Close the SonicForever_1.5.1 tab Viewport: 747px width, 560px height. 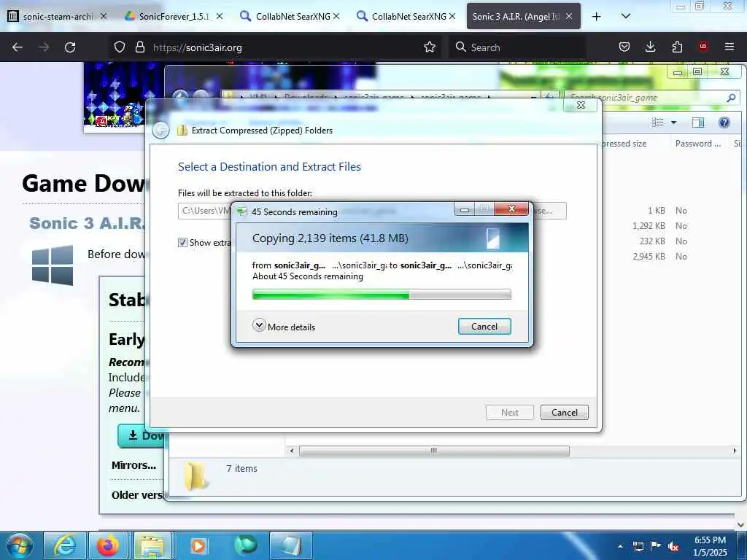[219, 17]
